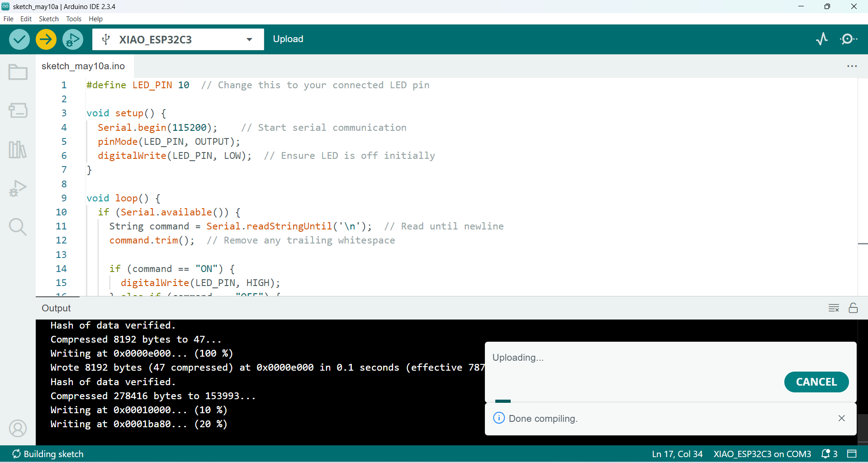Open the Library Manager sidebar
The image size is (868, 463).
pos(18,149)
